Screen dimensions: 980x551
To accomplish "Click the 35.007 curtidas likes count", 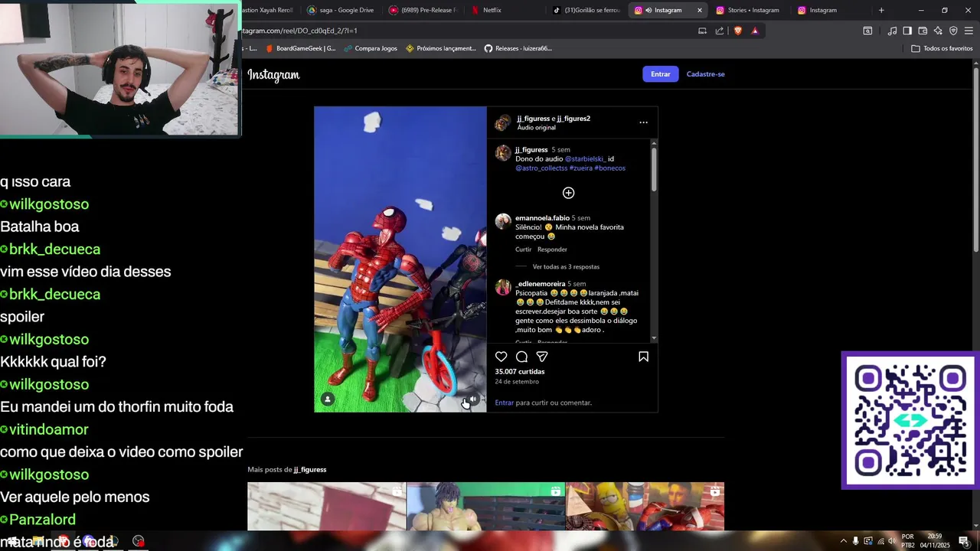I will coord(520,372).
